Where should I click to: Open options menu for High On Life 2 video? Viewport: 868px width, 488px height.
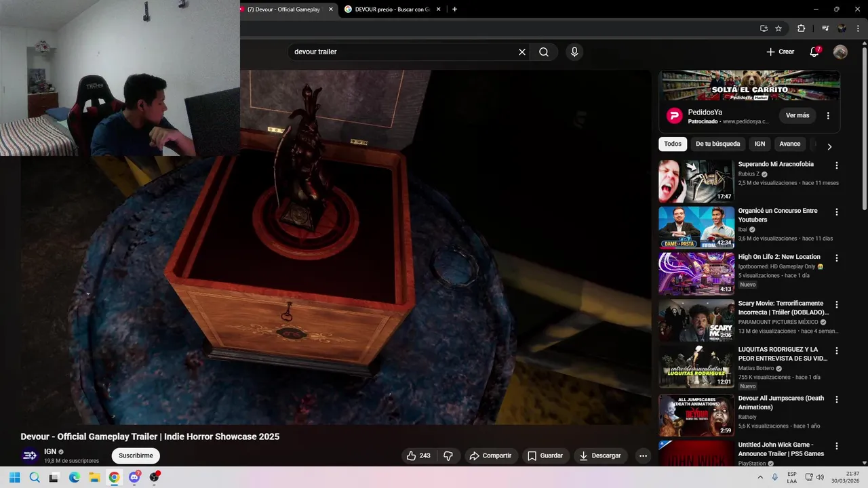836,258
